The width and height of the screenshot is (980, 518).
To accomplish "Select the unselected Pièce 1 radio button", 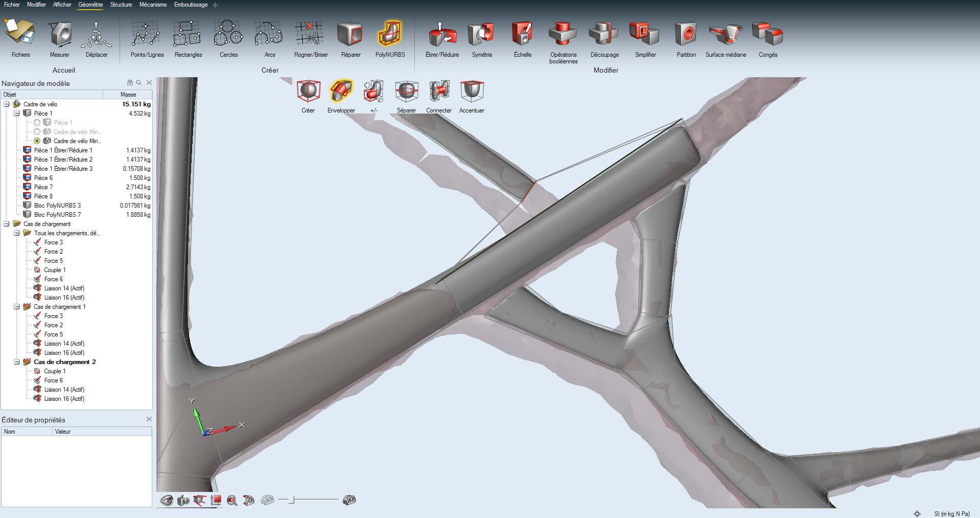I will click(37, 123).
